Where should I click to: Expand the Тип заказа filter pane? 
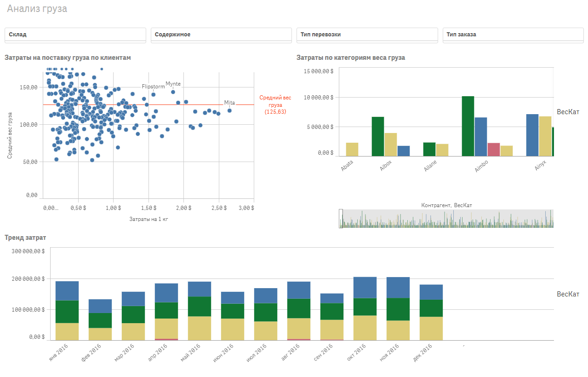pyautogui.click(x=513, y=35)
